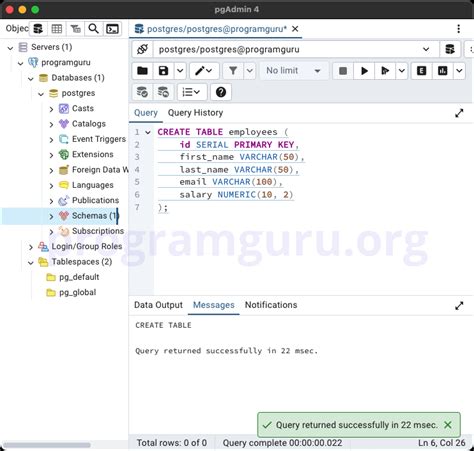
Task: Open the execute options dropdown arrow
Action: pyautogui.click(x=402, y=71)
